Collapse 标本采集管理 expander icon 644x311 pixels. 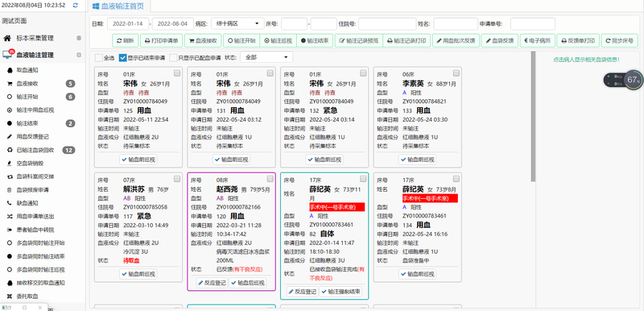tap(79, 38)
